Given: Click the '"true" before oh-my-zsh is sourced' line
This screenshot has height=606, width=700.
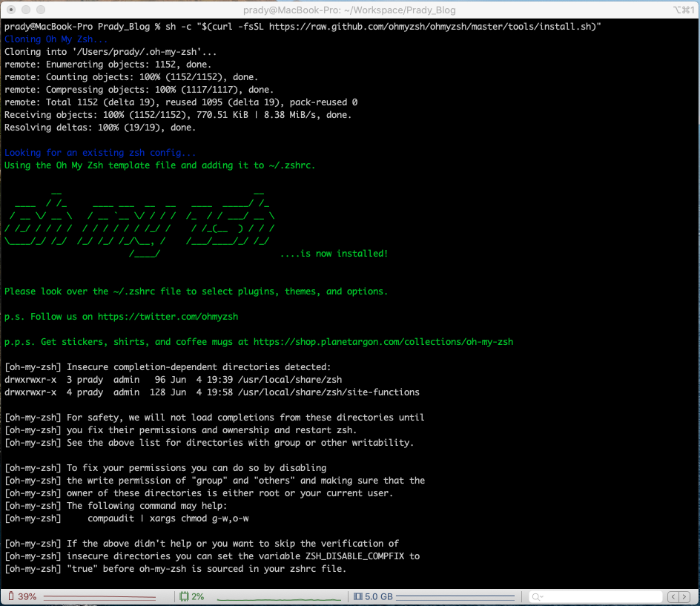Looking at the screenshot, I should point(176,569).
